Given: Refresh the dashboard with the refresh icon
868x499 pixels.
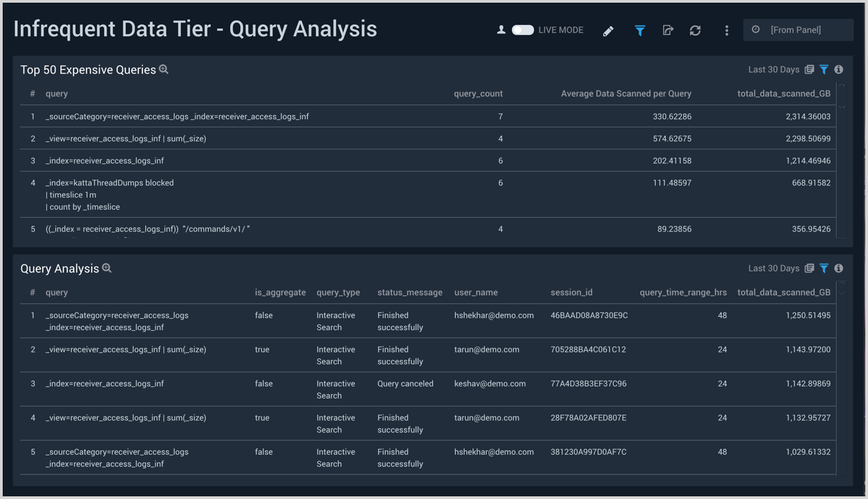Looking at the screenshot, I should click(695, 30).
